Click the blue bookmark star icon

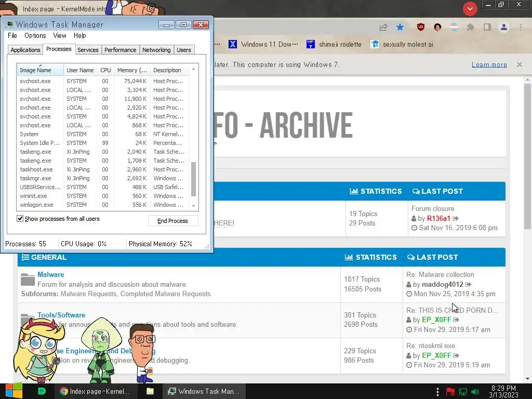[400, 27]
